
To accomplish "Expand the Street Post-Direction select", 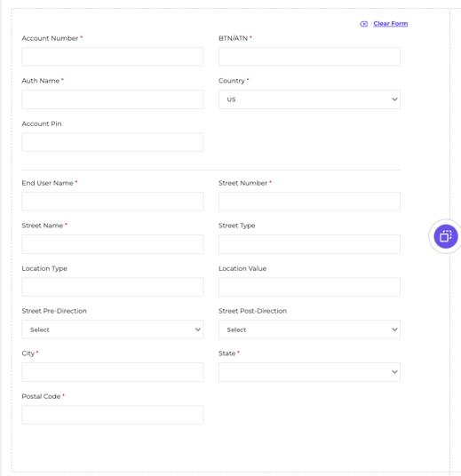I will coord(309,329).
